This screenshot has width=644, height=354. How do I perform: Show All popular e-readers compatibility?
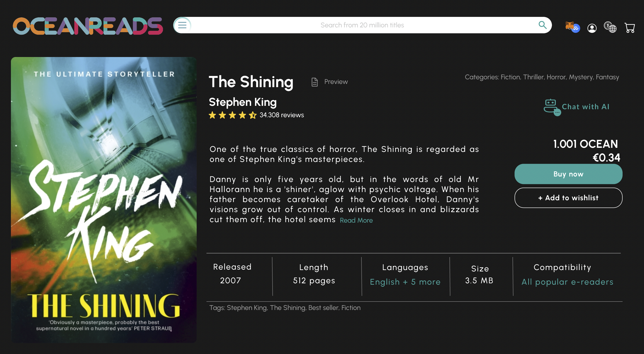pyautogui.click(x=567, y=282)
